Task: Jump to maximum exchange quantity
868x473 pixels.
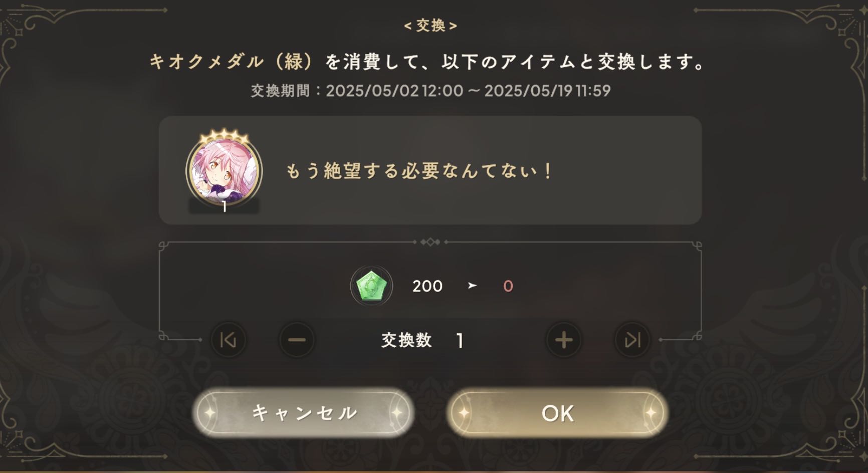Action: pos(632,340)
